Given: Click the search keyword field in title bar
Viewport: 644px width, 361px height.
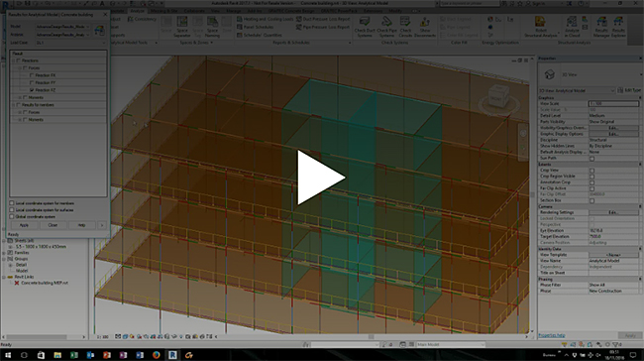Looking at the screenshot, I should pyautogui.click(x=470, y=3).
